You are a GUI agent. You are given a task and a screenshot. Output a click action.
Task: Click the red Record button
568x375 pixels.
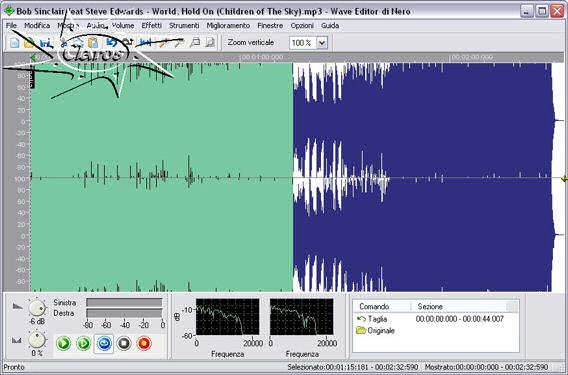144,343
